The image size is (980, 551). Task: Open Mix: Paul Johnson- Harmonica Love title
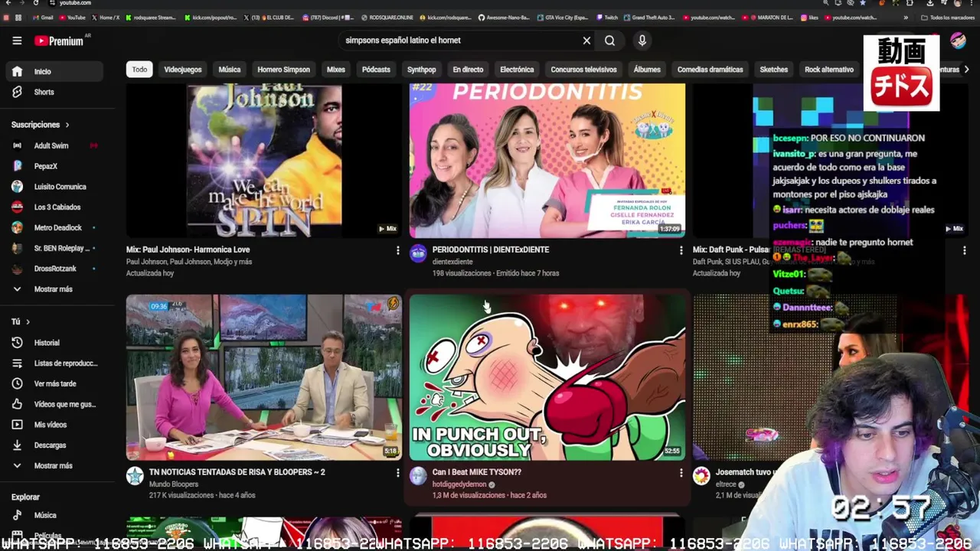click(x=188, y=249)
